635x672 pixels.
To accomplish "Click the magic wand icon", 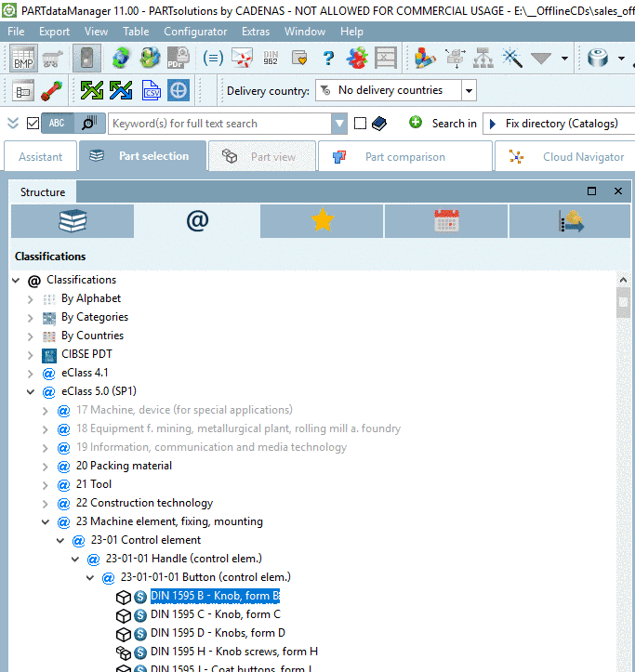I will (x=512, y=58).
